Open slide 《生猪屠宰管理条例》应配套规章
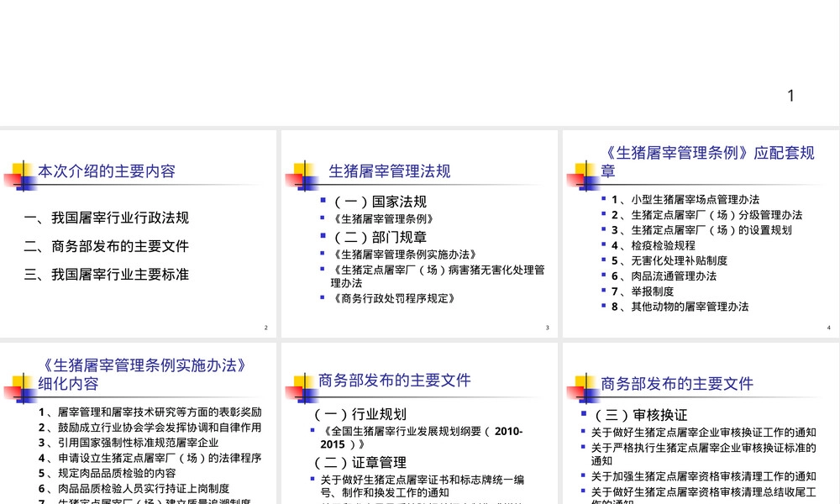This screenshot has height=504, width=840. pyautogui.click(x=701, y=234)
